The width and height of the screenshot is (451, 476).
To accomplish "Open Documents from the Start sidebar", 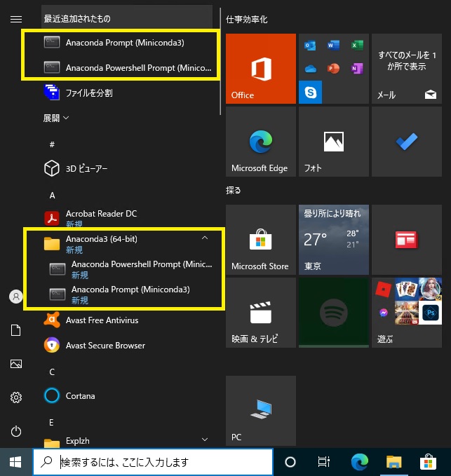I will [x=16, y=330].
